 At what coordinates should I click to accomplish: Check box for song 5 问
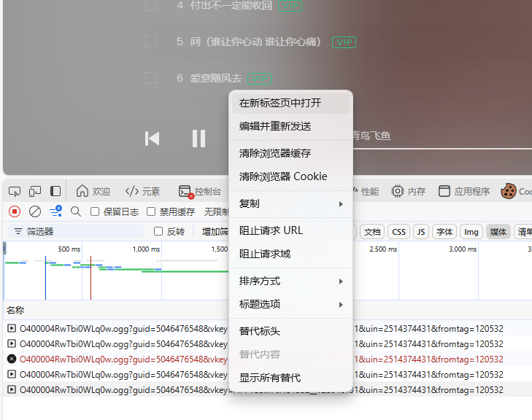(151, 42)
